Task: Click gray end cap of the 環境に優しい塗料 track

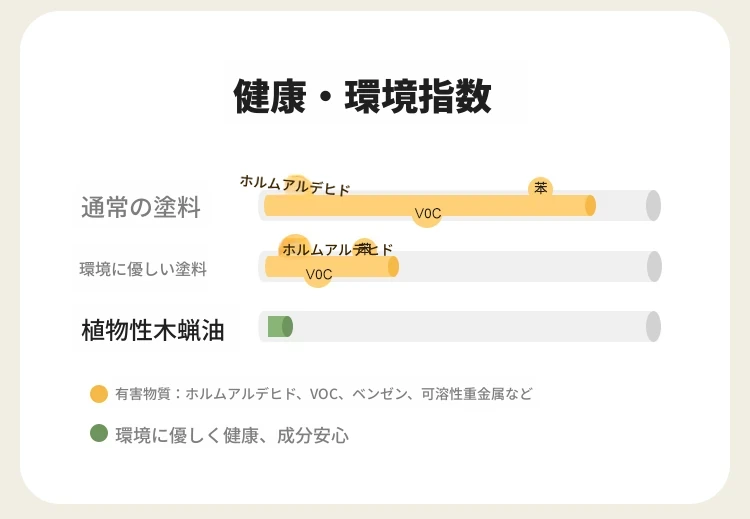Action: point(654,266)
